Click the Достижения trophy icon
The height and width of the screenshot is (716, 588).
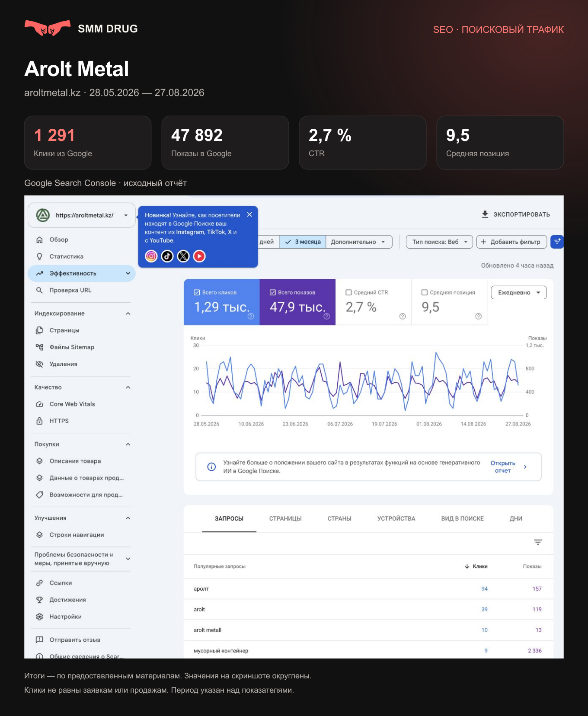click(x=39, y=600)
